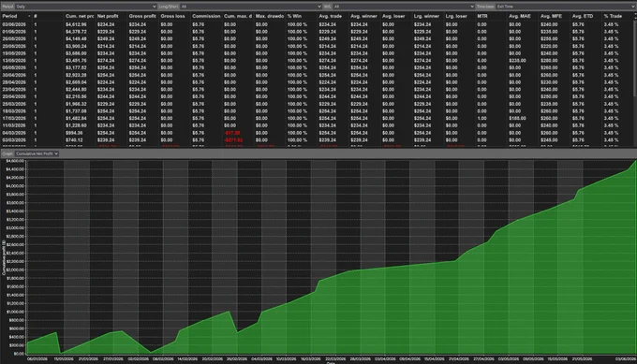The image size is (637, 364).
Task: Open the Time base dropdown showing Exit Time
Action: point(566,7)
